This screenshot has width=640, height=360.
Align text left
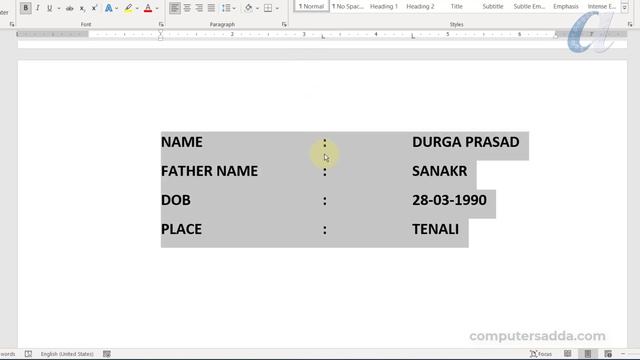[x=175, y=8]
